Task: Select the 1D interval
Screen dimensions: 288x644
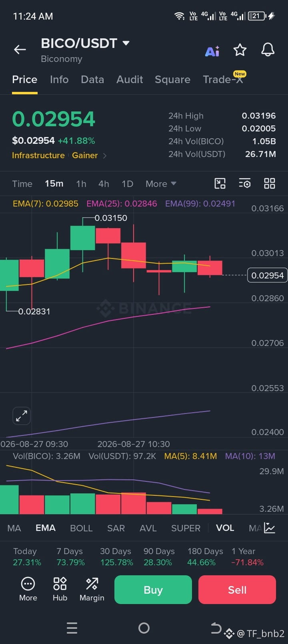Action: [x=127, y=184]
